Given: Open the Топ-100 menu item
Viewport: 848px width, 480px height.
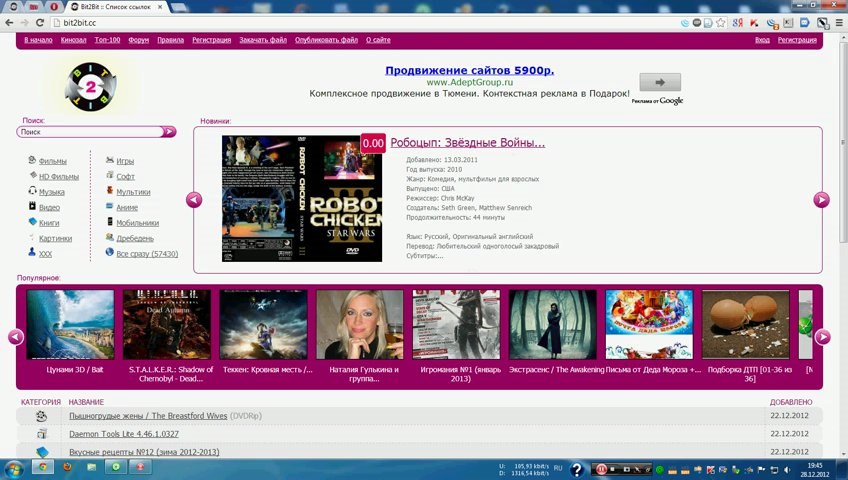Looking at the screenshot, I should click(x=107, y=40).
